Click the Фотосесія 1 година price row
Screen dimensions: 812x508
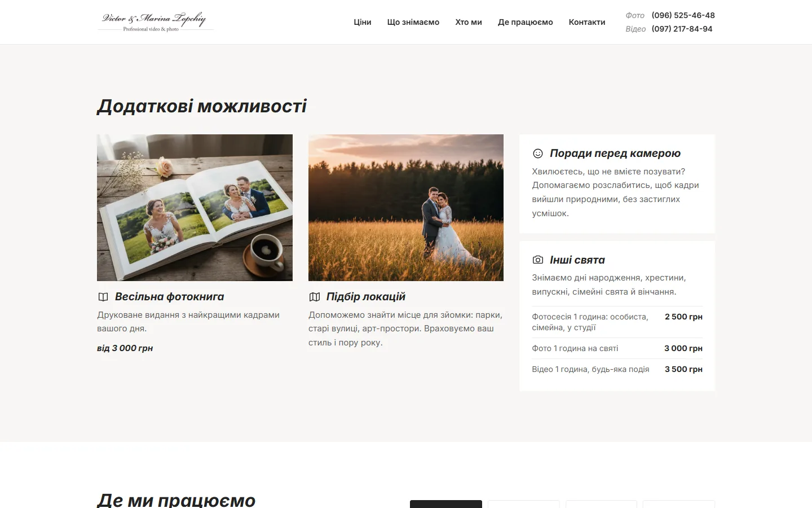tap(617, 322)
